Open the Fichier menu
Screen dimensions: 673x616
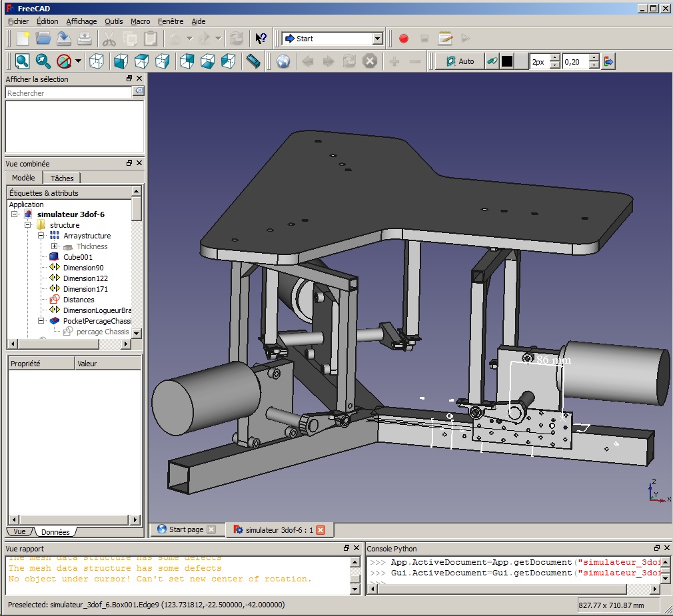pos(19,21)
